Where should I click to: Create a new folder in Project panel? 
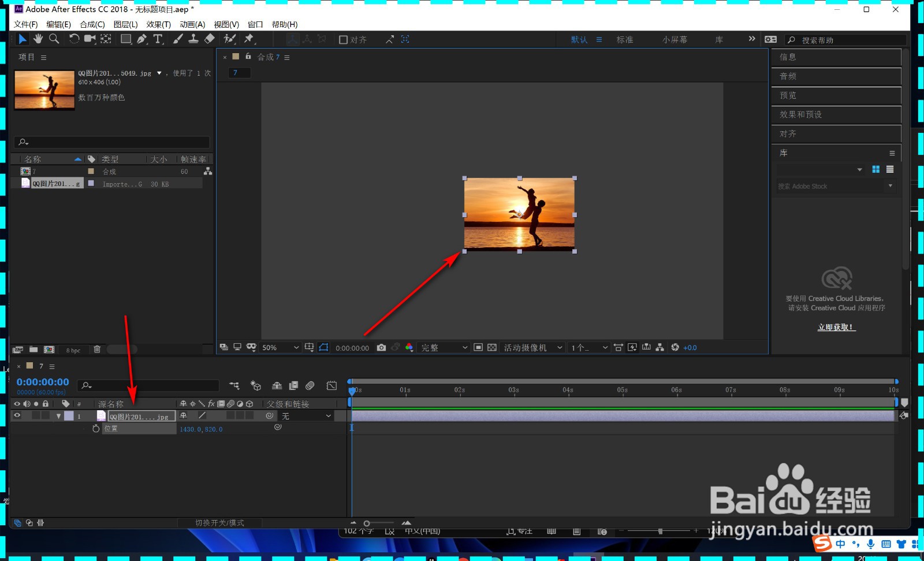pyautogui.click(x=33, y=350)
